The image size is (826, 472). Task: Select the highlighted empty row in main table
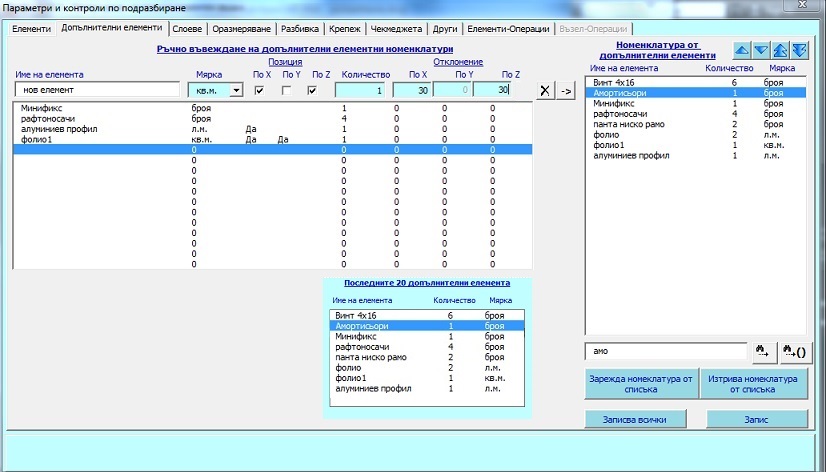click(x=272, y=150)
